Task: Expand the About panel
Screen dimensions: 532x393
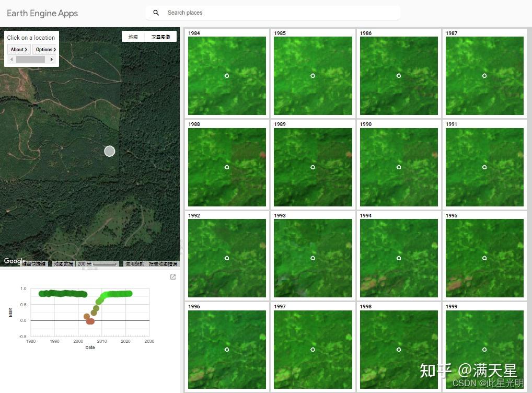Action: 19,49
